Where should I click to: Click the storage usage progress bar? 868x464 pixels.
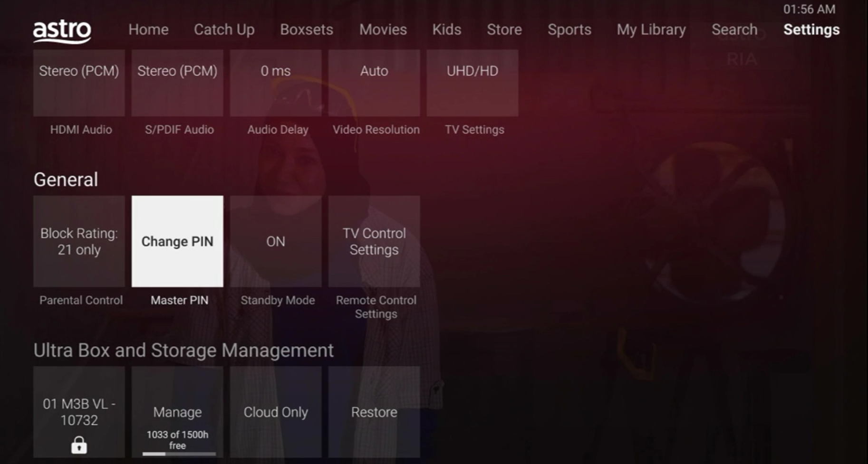pos(179,454)
